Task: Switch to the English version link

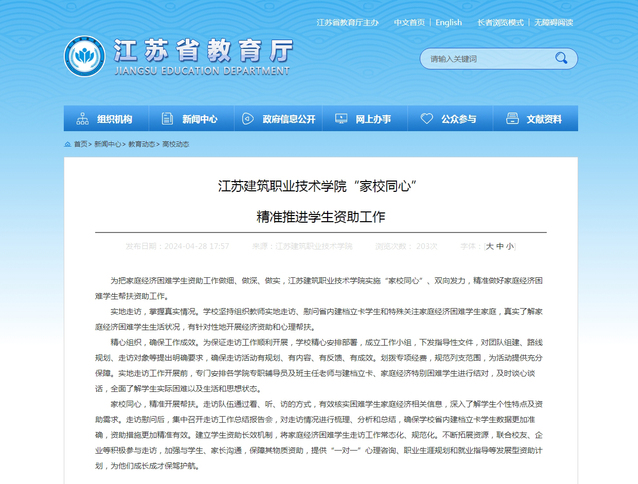Action: pos(448,22)
